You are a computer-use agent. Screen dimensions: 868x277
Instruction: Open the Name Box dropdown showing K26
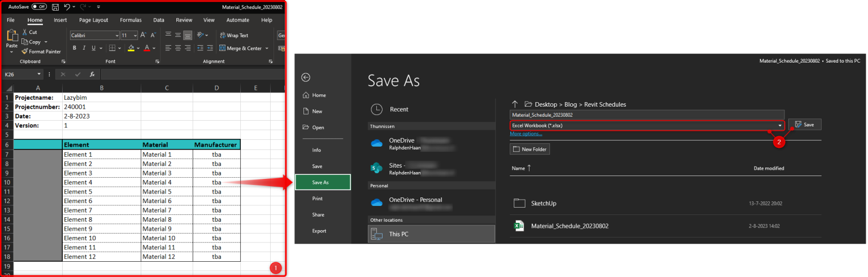coord(39,74)
